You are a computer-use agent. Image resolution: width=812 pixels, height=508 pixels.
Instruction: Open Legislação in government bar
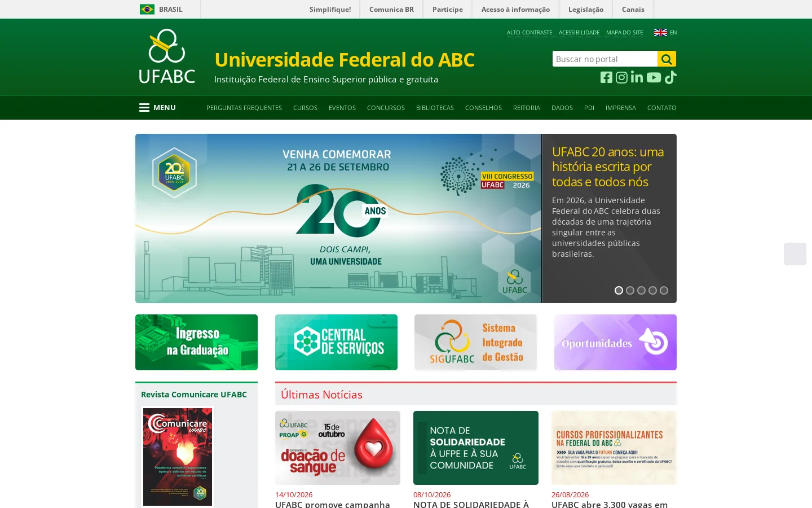(586, 9)
